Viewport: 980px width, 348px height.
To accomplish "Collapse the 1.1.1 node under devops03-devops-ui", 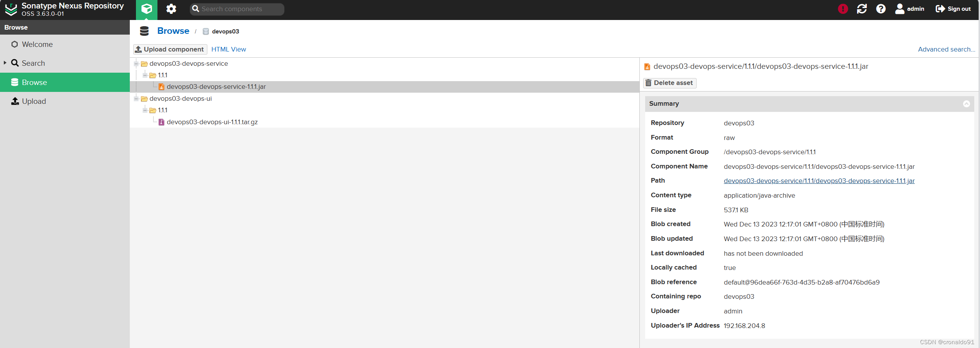I will pos(145,110).
